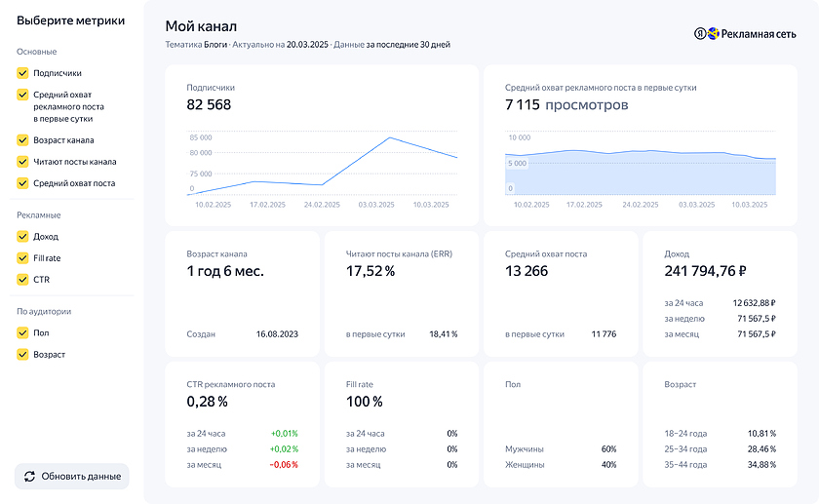Uncheck the CTR metric checkbox
The width and height of the screenshot is (819, 504).
point(22,280)
